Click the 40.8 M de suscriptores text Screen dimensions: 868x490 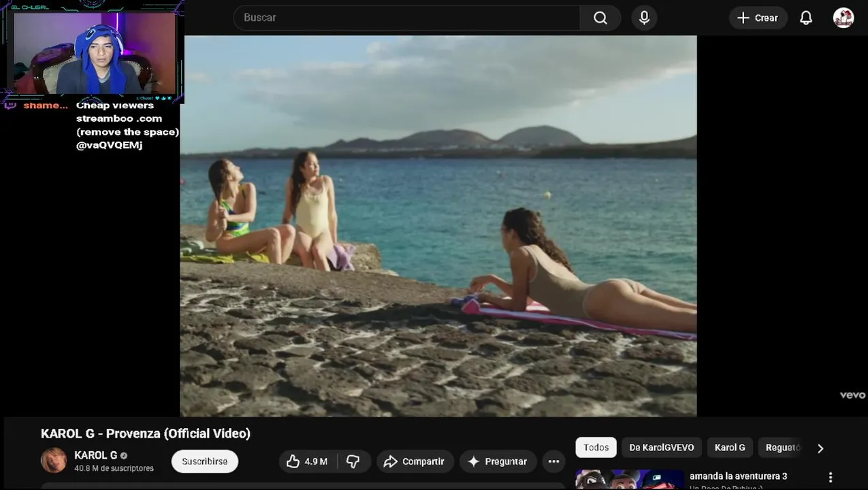(x=114, y=468)
